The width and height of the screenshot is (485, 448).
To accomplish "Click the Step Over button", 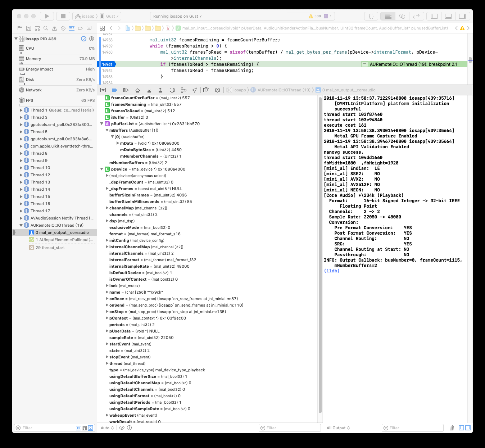I will point(137,90).
